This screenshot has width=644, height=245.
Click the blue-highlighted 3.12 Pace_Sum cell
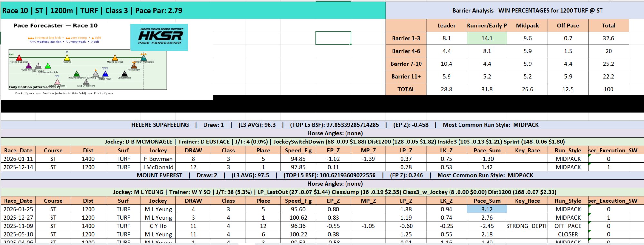[487, 209]
